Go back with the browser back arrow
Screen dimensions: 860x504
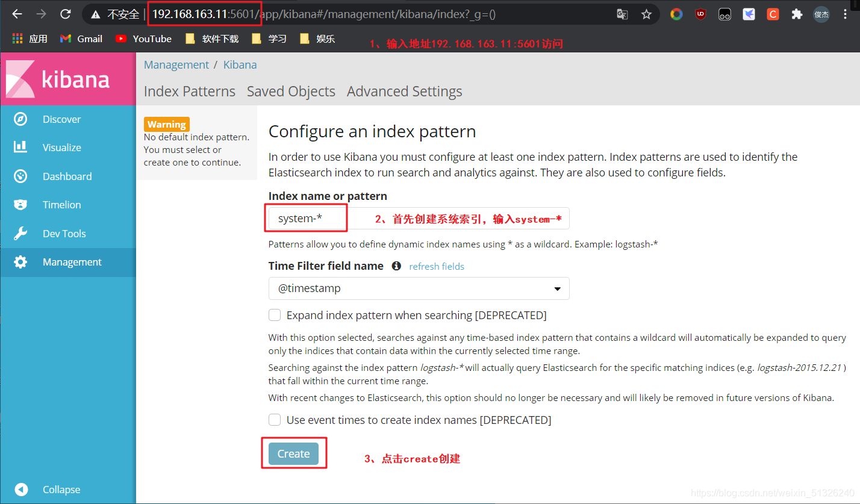[17, 14]
